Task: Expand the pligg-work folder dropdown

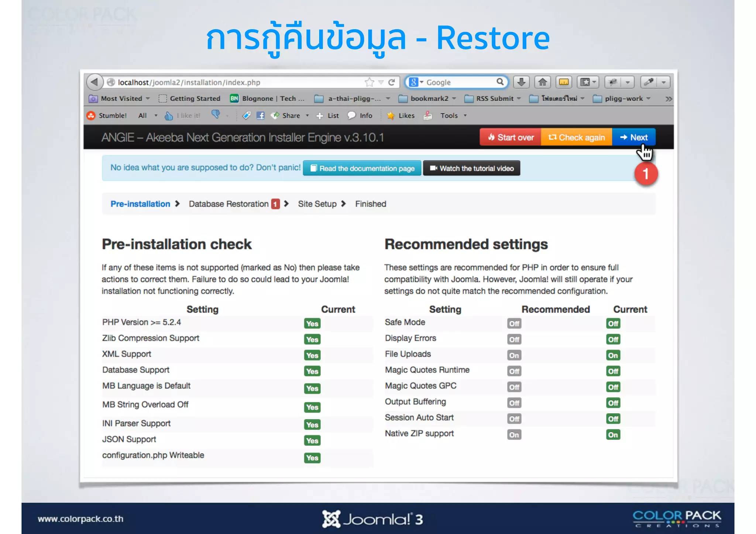Action: coord(648,99)
